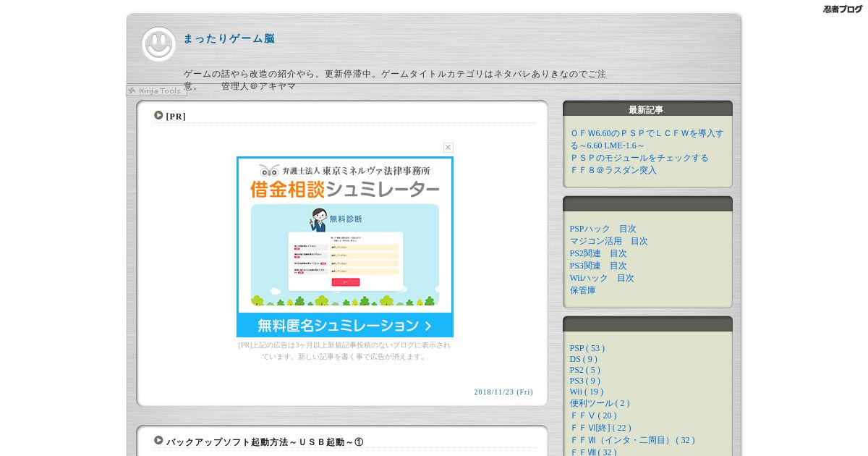Image resolution: width=868 pixels, height=456 pixels.
Task: Select the ＦＦⅥ[終] ( 22 ) category
Action: (600, 428)
